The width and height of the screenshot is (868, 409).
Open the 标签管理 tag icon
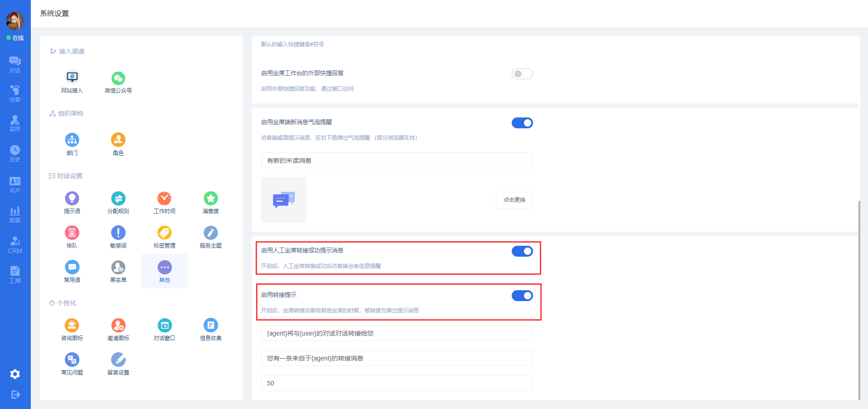click(164, 233)
